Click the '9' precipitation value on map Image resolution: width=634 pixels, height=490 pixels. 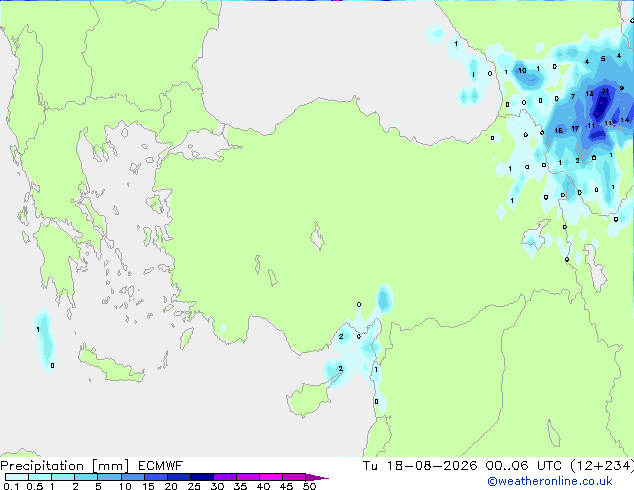(x=621, y=89)
